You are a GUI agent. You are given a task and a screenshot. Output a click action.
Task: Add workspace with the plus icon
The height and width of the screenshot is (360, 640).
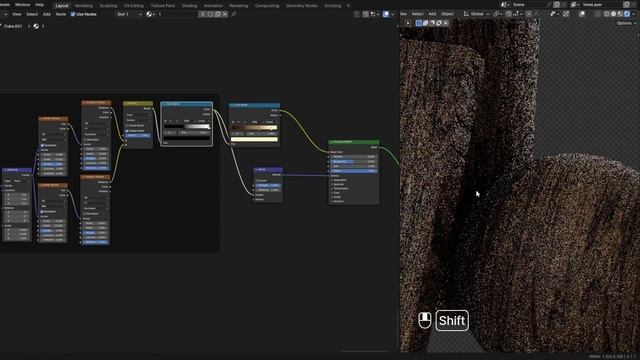click(x=348, y=6)
